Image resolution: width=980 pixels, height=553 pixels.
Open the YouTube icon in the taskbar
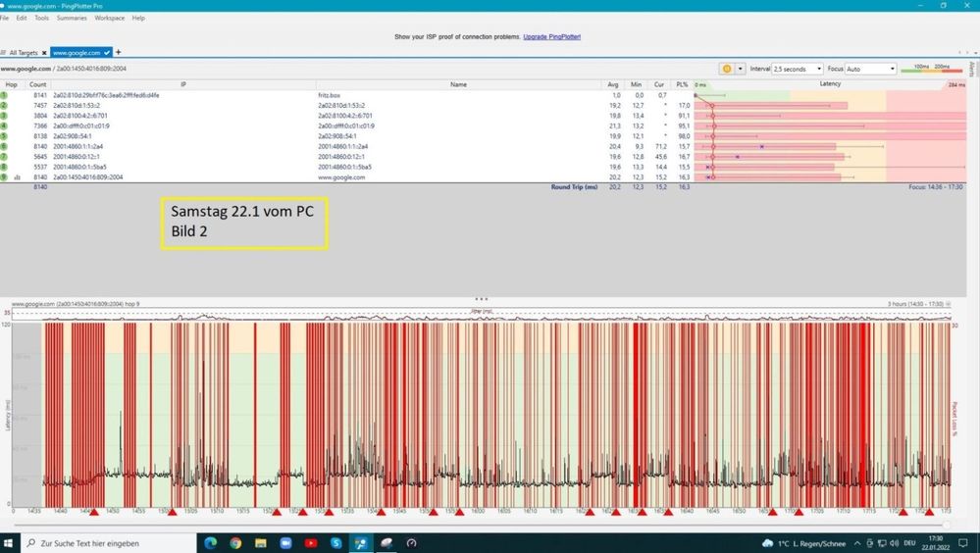coord(311,543)
